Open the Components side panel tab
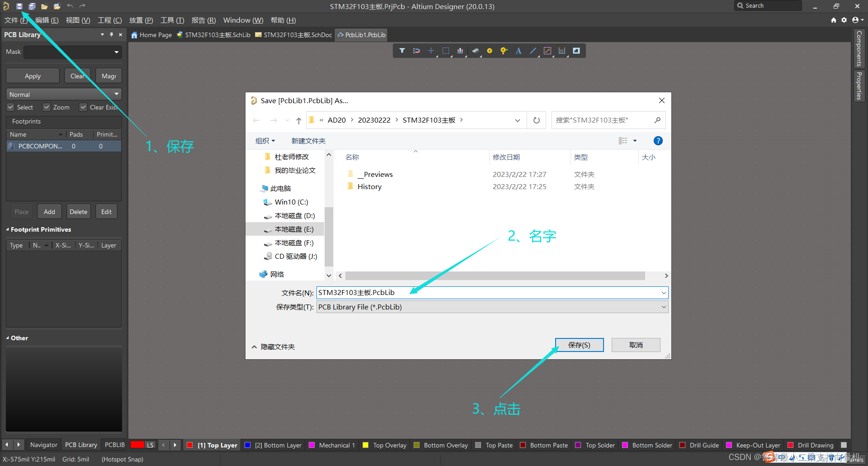The height and width of the screenshot is (466, 868). [x=859, y=48]
